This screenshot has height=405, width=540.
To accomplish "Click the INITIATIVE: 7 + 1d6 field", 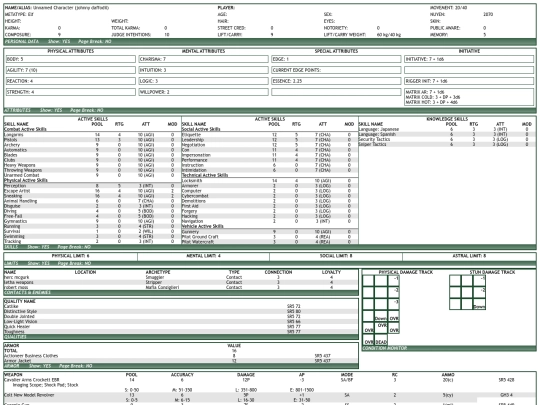I will (x=469, y=59).
